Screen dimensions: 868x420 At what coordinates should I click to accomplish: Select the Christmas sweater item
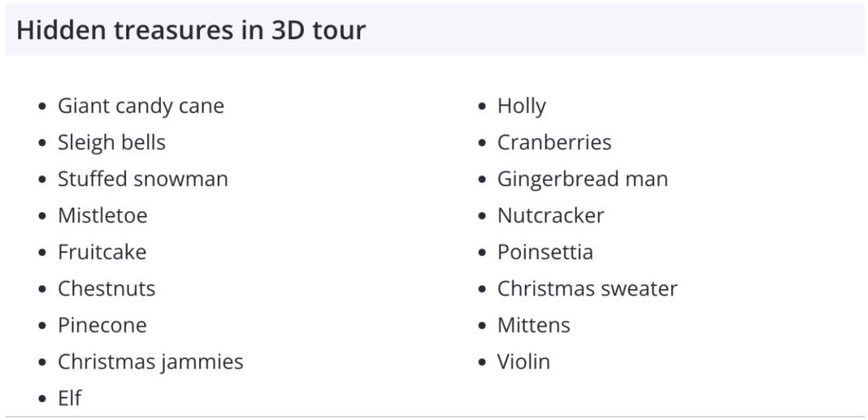pyautogui.click(x=588, y=288)
